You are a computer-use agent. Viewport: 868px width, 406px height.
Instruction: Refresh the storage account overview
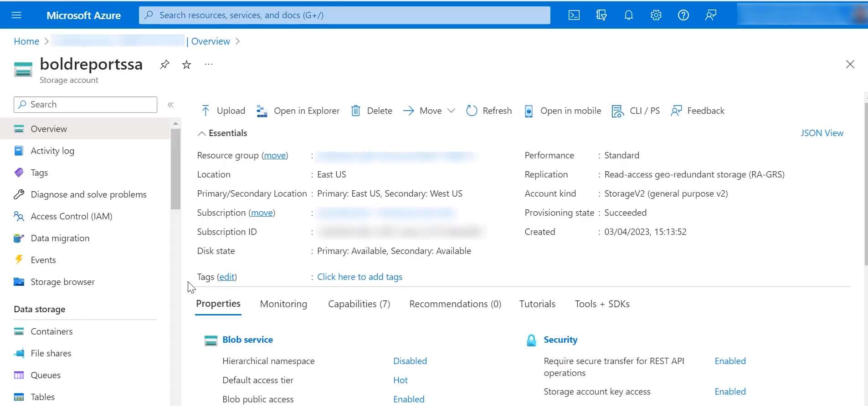[x=489, y=111]
